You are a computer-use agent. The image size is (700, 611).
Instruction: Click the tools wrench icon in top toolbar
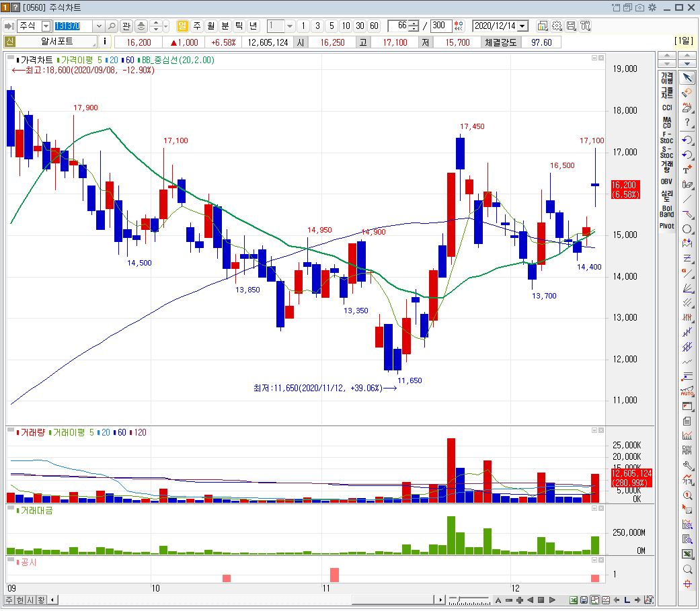tap(585, 26)
